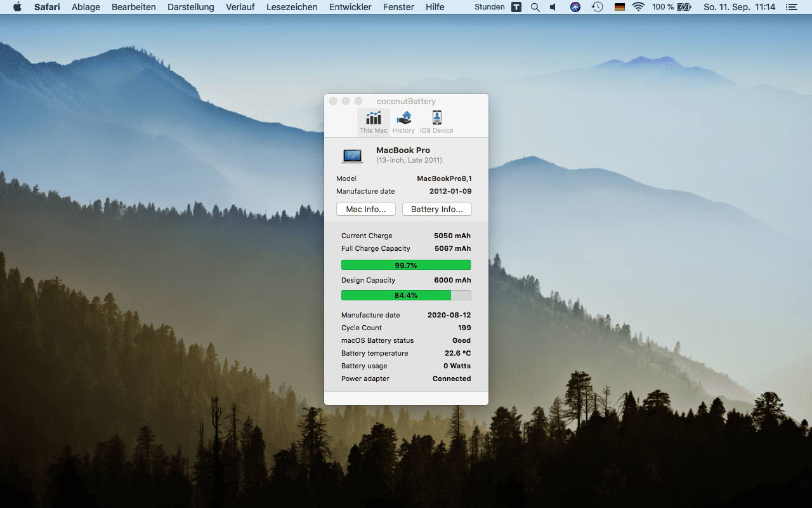Image resolution: width=812 pixels, height=508 pixels.
Task: Open the Battery Info... dialog
Action: [x=437, y=210]
